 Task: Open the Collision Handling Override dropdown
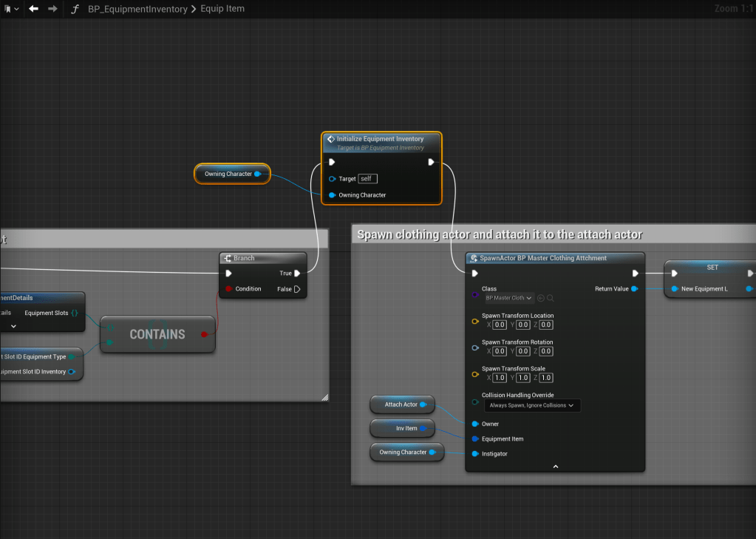[532, 405]
